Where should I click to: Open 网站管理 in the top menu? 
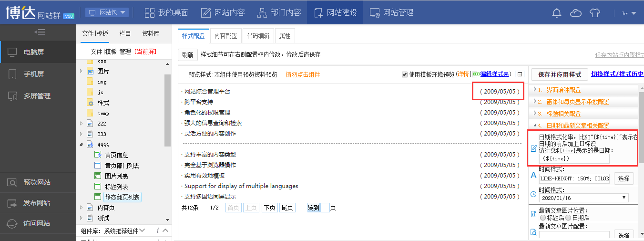click(391, 12)
